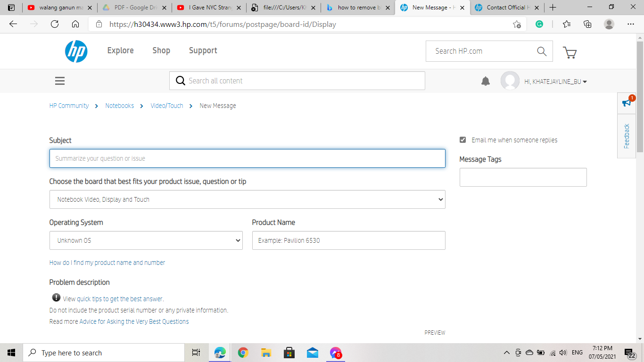Launch Chrome from taskbar

[243, 353]
